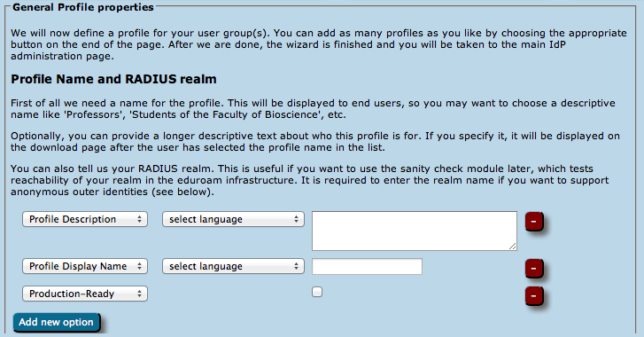Open the Profile Description option dropdown
Screen dimensions: 644x337
click(x=85, y=219)
